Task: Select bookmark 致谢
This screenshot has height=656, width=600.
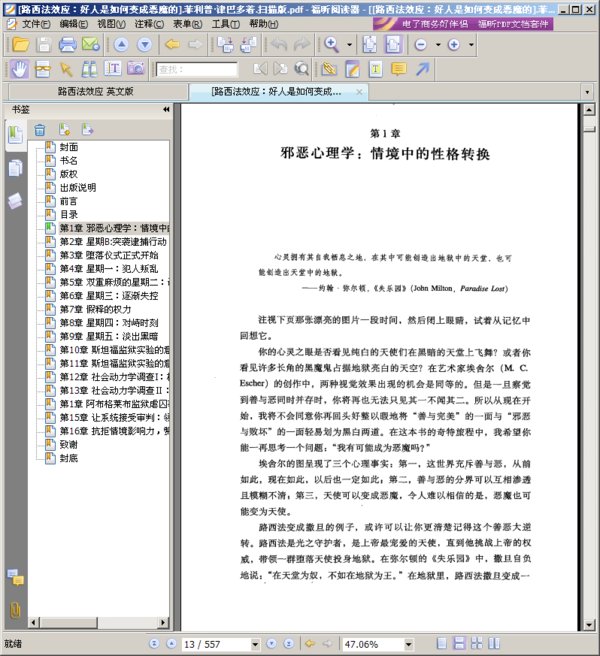Action: 69,444
